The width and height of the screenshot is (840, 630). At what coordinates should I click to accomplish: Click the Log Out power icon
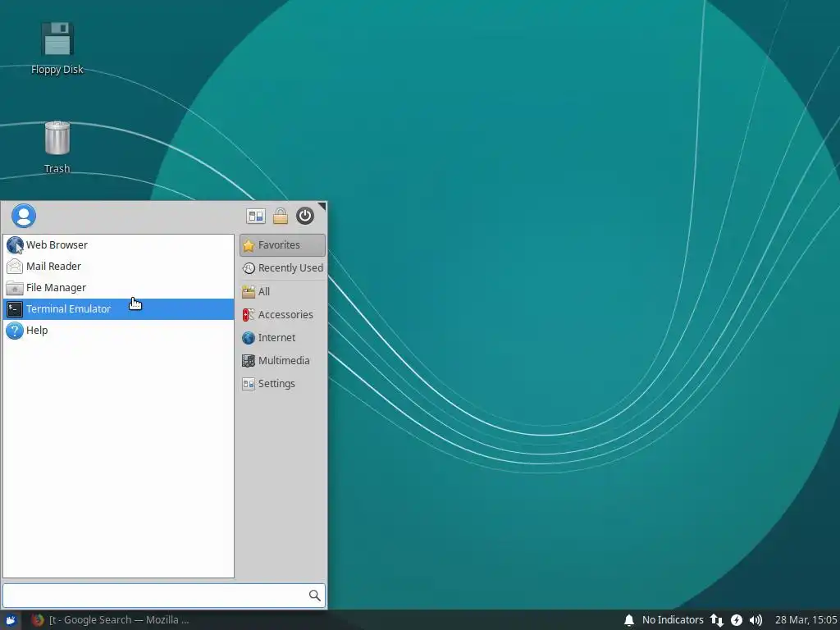(x=305, y=216)
